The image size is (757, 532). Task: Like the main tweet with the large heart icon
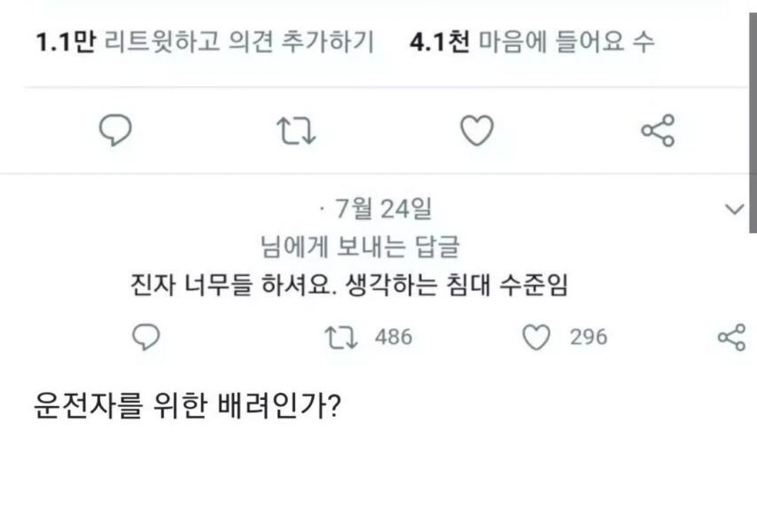[477, 131]
